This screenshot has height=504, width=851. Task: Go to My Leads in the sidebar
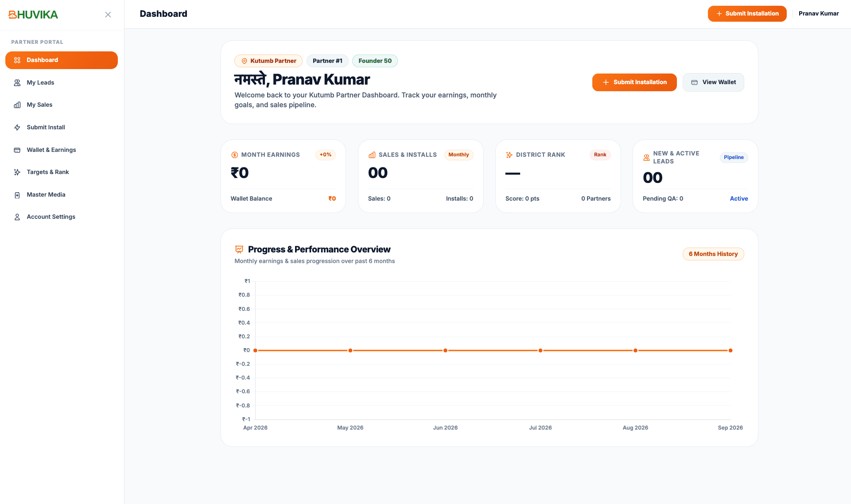point(62,83)
